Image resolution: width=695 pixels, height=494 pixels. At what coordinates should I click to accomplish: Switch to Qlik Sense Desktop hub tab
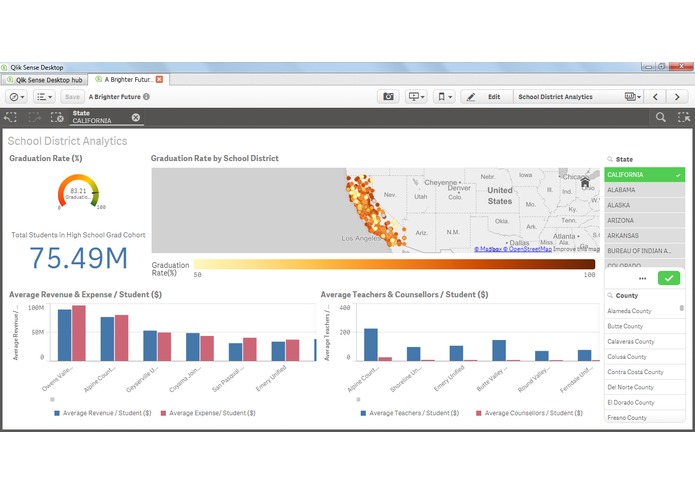coord(44,80)
